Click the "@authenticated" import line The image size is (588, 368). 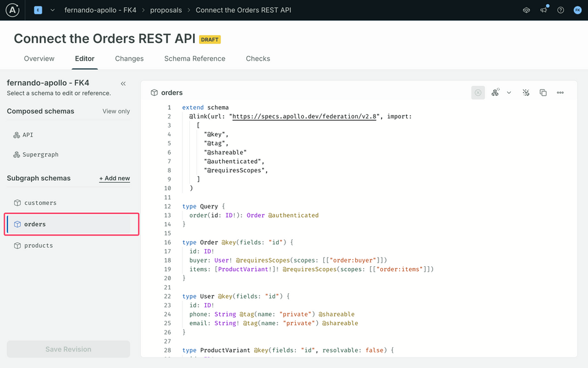coord(234,161)
